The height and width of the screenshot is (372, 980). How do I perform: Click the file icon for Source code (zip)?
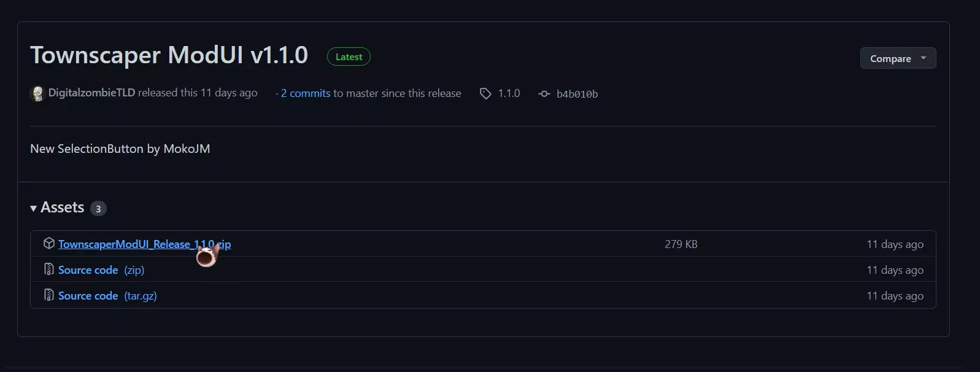click(x=49, y=269)
